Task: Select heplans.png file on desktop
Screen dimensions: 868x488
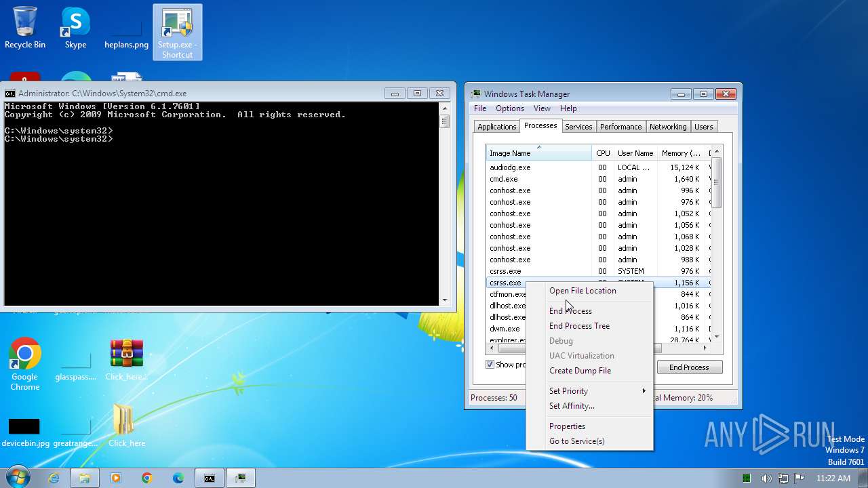Action: [126, 34]
